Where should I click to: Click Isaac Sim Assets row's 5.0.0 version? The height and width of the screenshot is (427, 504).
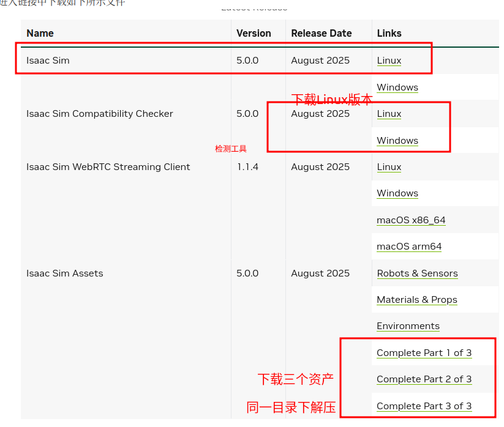coord(247,273)
